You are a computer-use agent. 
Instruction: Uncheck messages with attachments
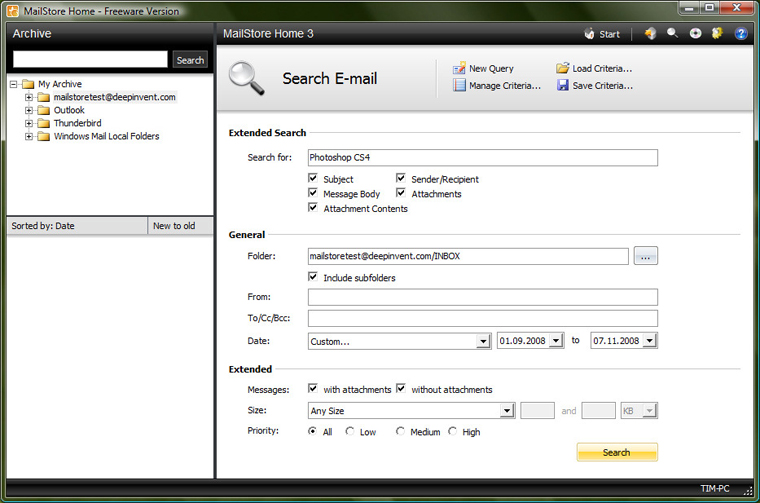313,389
